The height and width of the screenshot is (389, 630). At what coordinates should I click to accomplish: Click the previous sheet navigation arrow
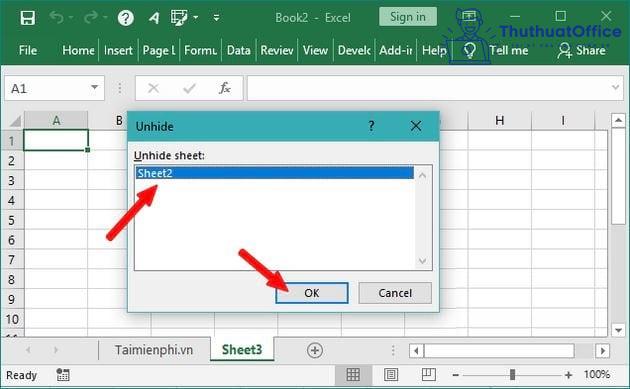click(x=28, y=350)
